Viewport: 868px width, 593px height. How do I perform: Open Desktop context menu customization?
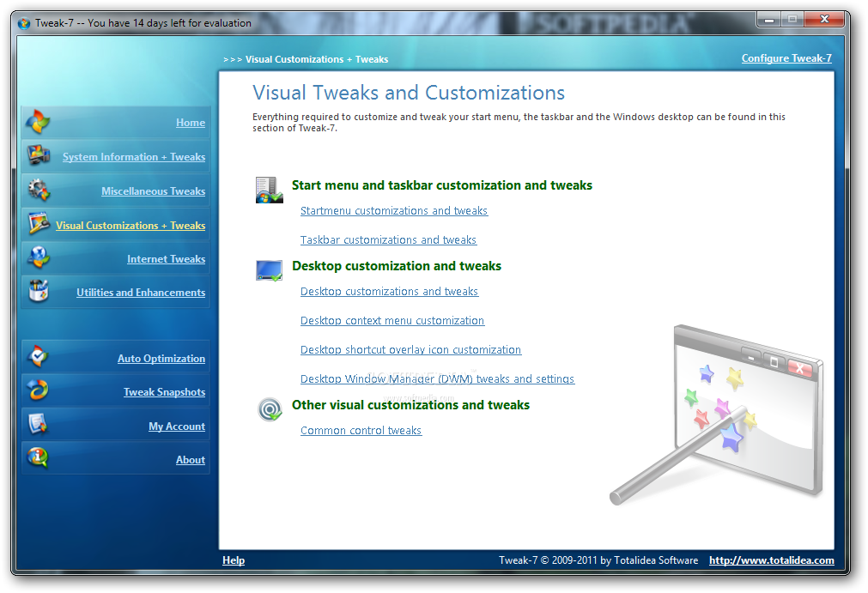(x=392, y=321)
